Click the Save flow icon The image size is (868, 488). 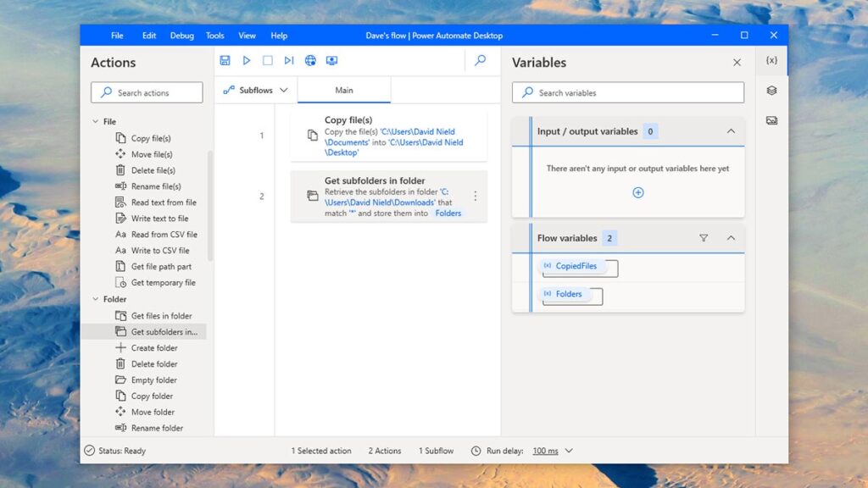click(x=224, y=60)
